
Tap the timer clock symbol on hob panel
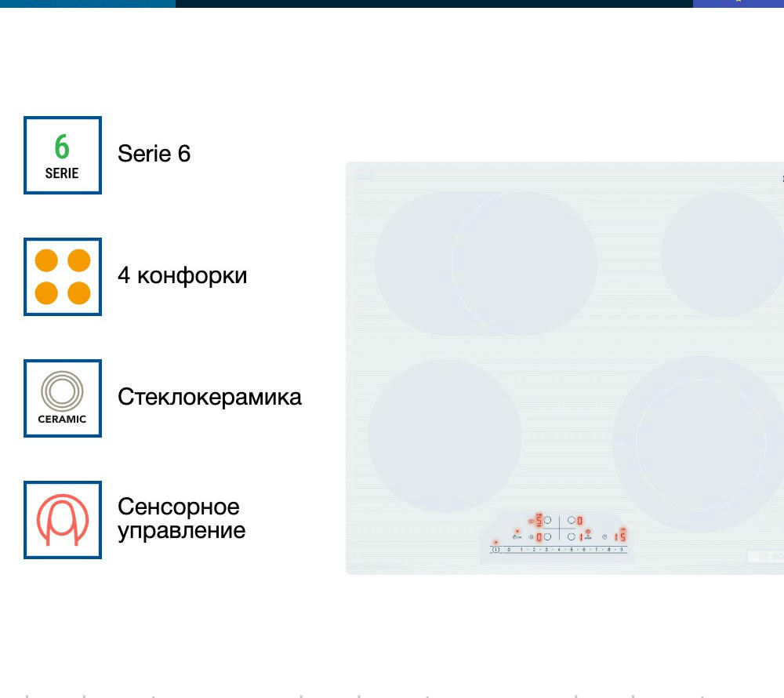[604, 536]
